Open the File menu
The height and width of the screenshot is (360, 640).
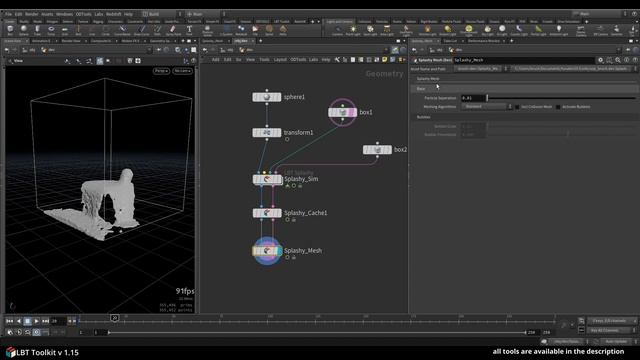click(9, 14)
